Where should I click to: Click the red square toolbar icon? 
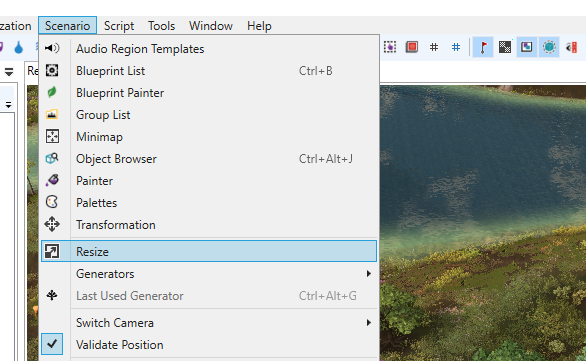pos(412,47)
